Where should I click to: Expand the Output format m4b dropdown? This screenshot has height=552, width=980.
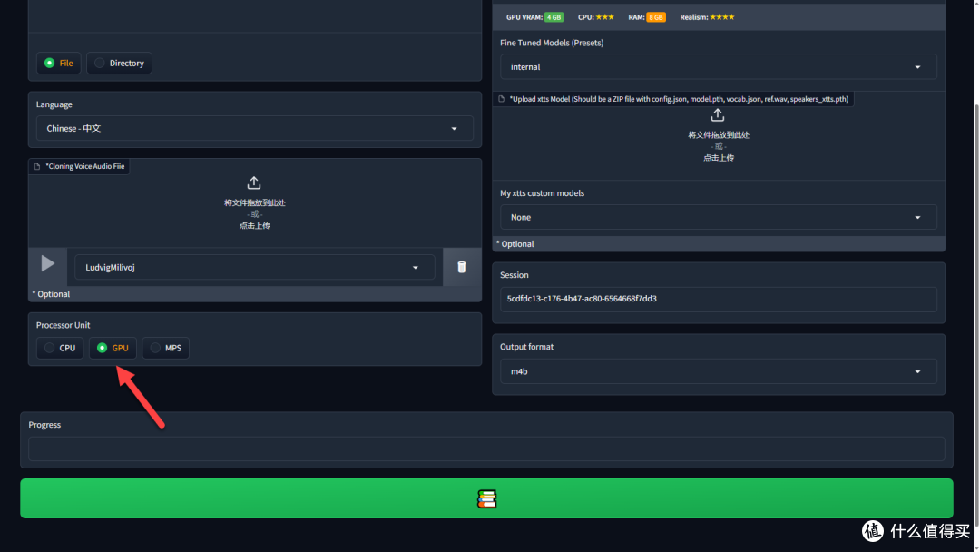click(x=718, y=371)
